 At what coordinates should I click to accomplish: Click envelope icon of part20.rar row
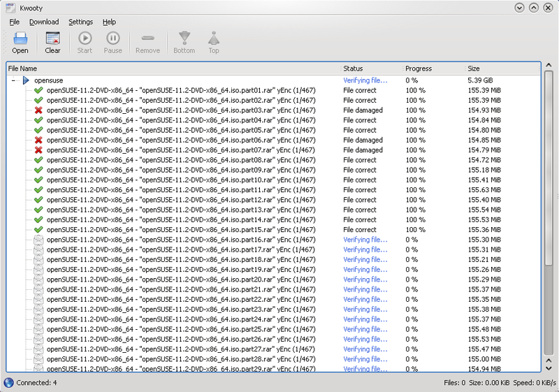(38, 280)
